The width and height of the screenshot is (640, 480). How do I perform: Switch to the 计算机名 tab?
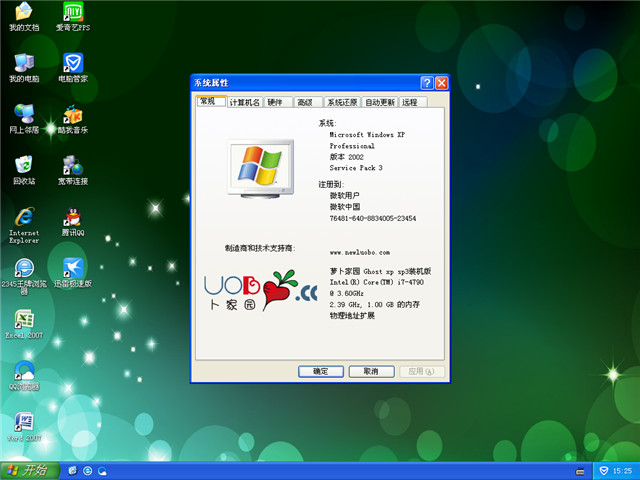click(244, 102)
